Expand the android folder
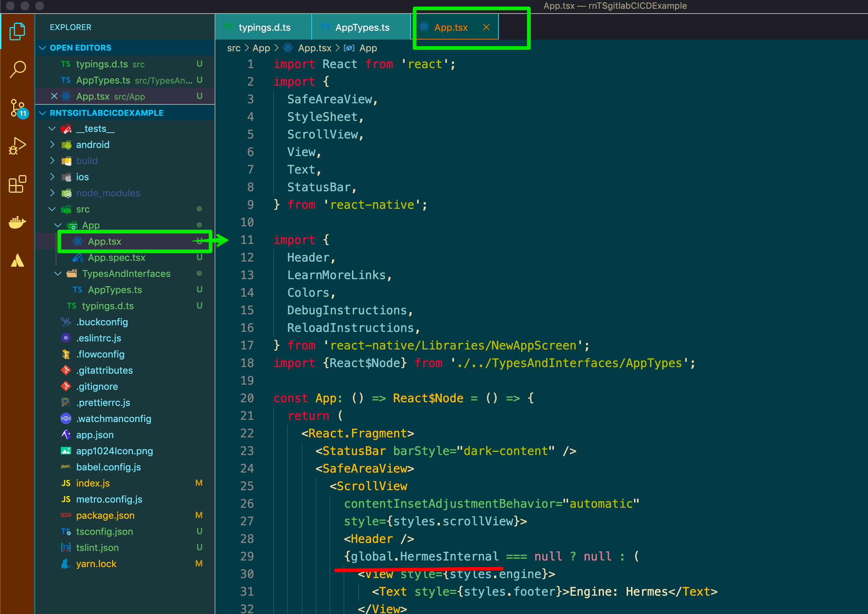Viewport: 868px width, 614px height. (x=52, y=144)
